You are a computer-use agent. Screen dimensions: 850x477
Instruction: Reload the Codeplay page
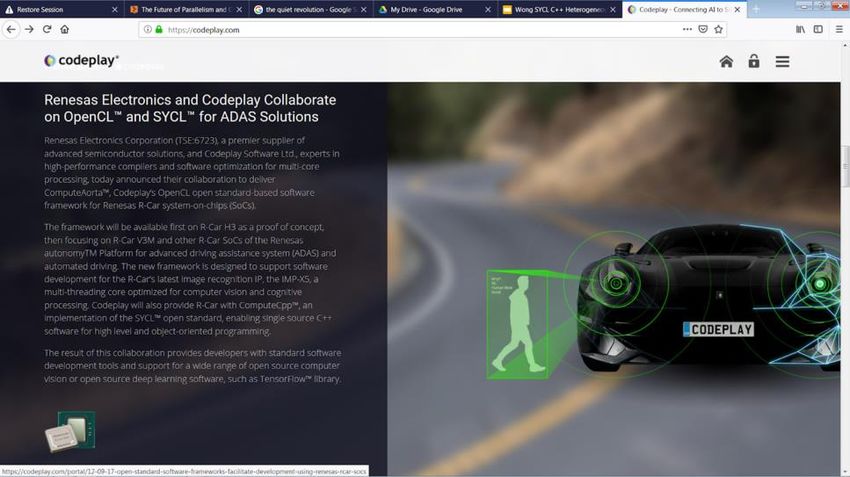coord(47,29)
